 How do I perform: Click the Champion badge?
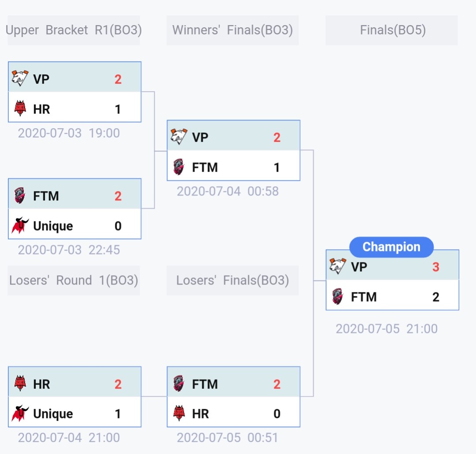[391, 247]
